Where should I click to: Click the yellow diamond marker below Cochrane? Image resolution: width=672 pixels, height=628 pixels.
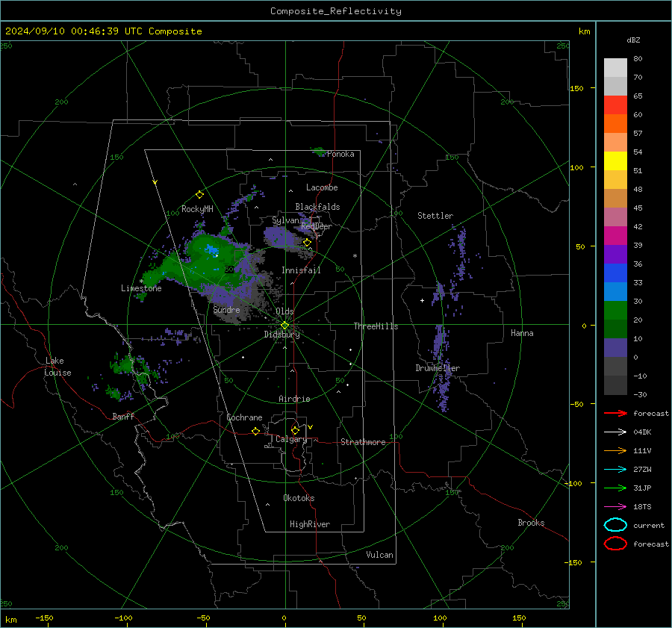pyautogui.click(x=255, y=431)
